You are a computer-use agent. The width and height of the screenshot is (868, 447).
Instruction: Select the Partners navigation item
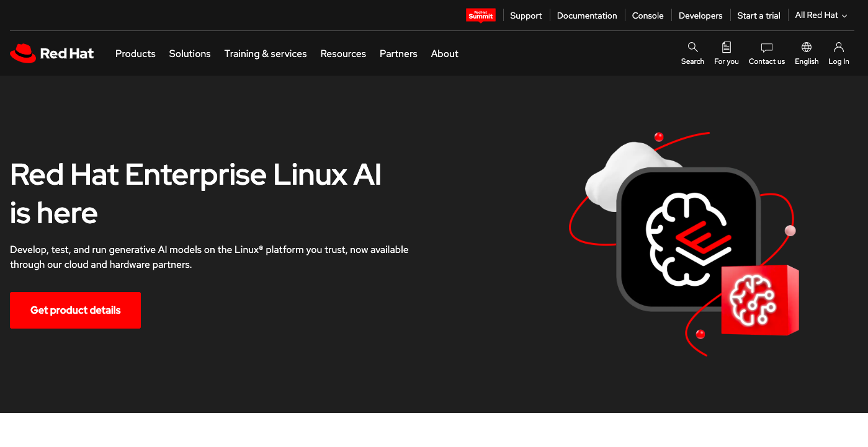(x=398, y=54)
